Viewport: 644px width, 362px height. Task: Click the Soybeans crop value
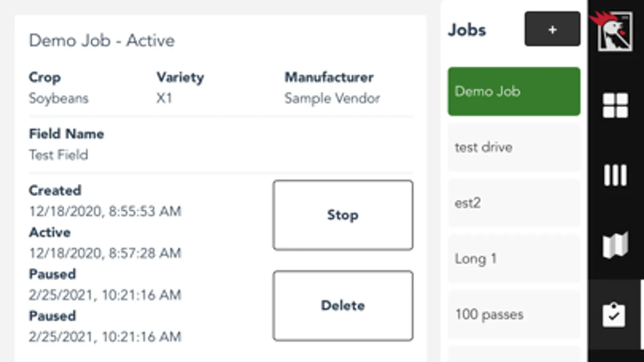(x=59, y=98)
